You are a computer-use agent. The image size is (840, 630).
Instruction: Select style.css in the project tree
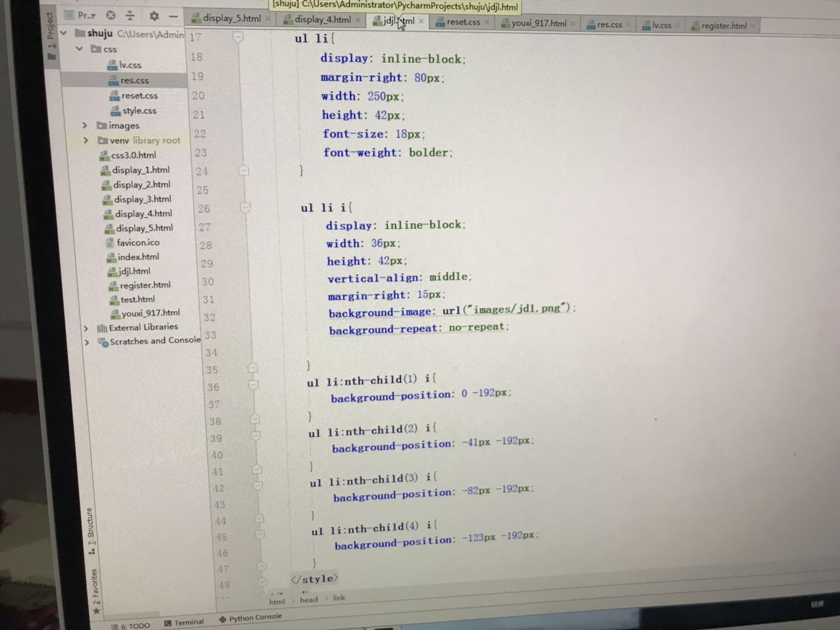(139, 111)
